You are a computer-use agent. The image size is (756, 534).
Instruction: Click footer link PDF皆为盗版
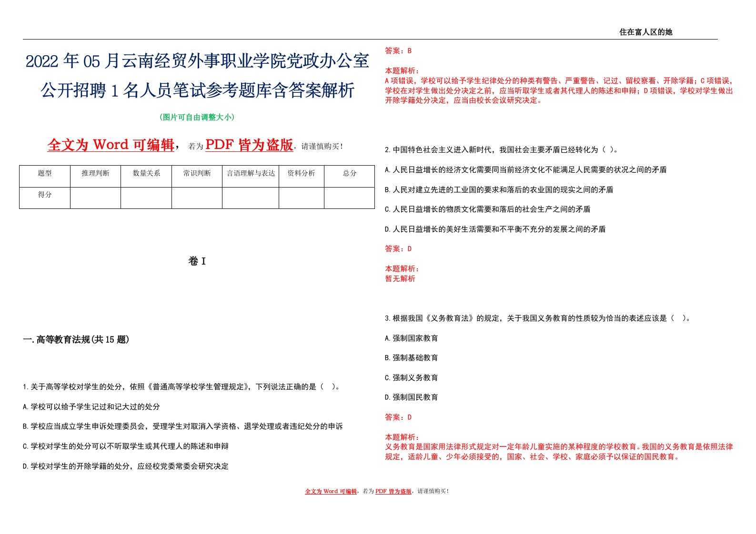393,491
